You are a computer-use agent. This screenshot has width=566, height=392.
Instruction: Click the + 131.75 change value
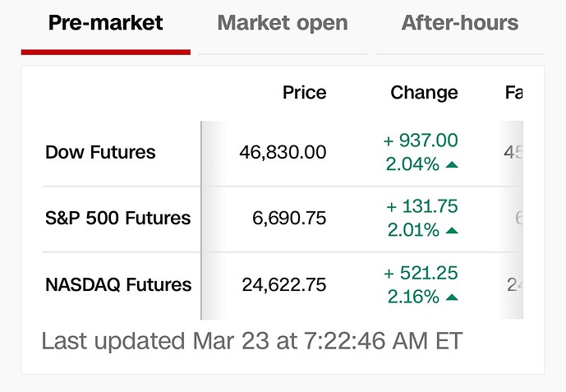(x=421, y=206)
